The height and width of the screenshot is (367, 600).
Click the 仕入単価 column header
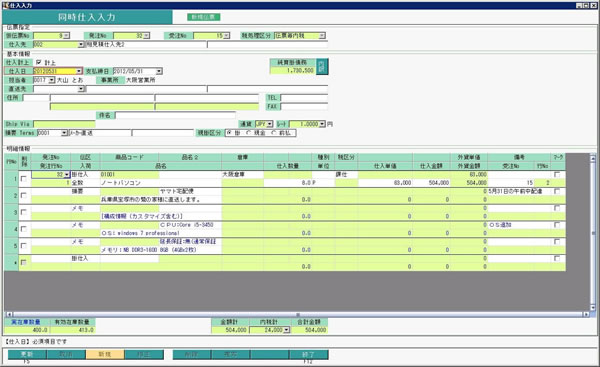tap(385, 166)
